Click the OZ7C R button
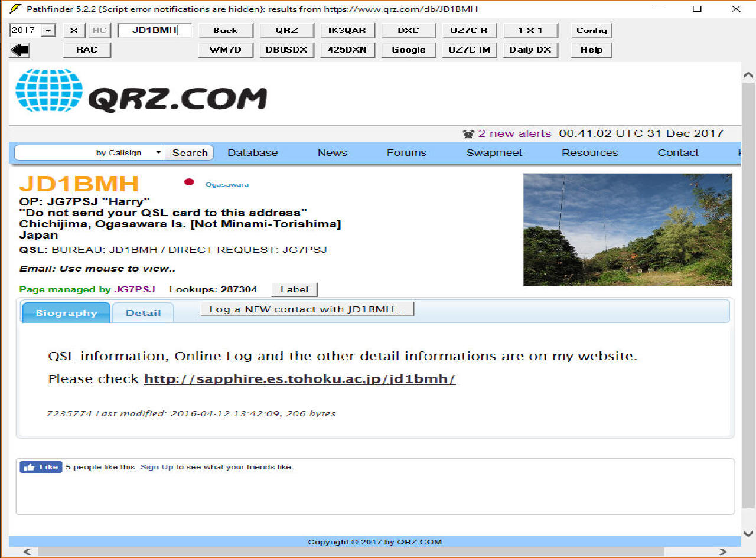 coord(469,31)
